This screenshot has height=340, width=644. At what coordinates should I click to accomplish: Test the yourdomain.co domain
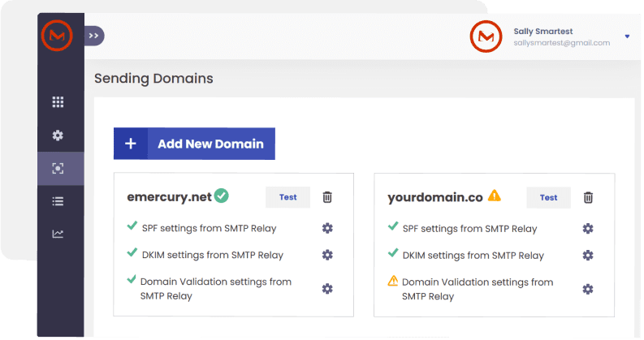point(549,197)
